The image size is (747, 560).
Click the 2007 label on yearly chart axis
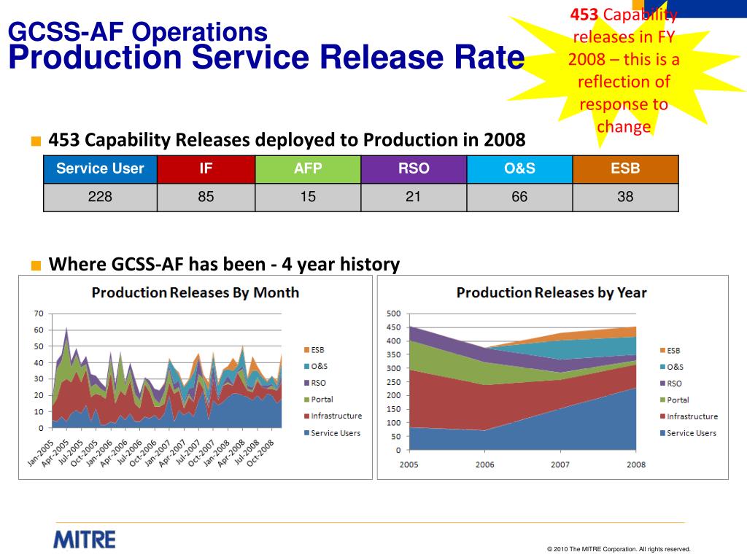pyautogui.click(x=560, y=464)
